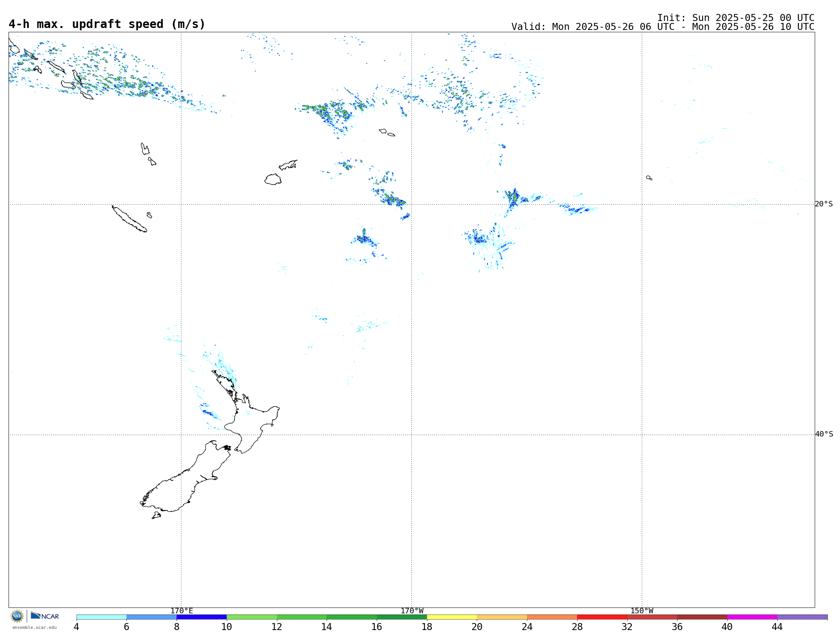Click the ensemble.ucar.edu text

pyautogui.click(x=35, y=627)
